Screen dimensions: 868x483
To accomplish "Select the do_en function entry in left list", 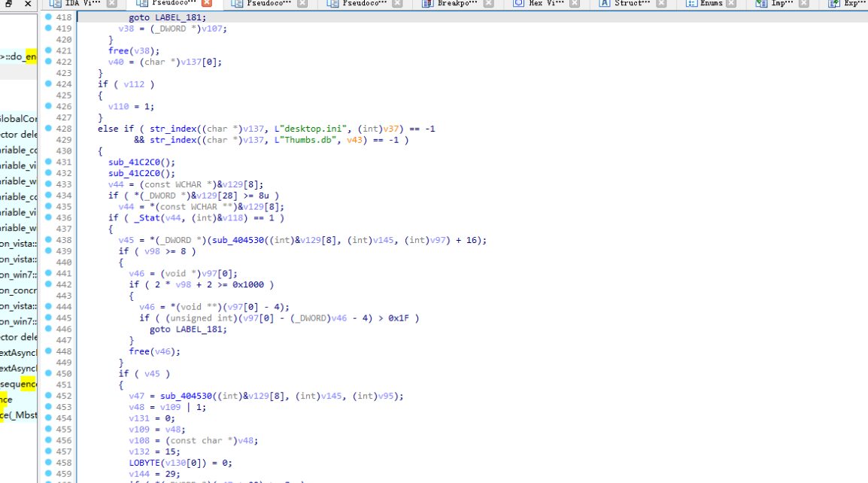I will 19,56.
